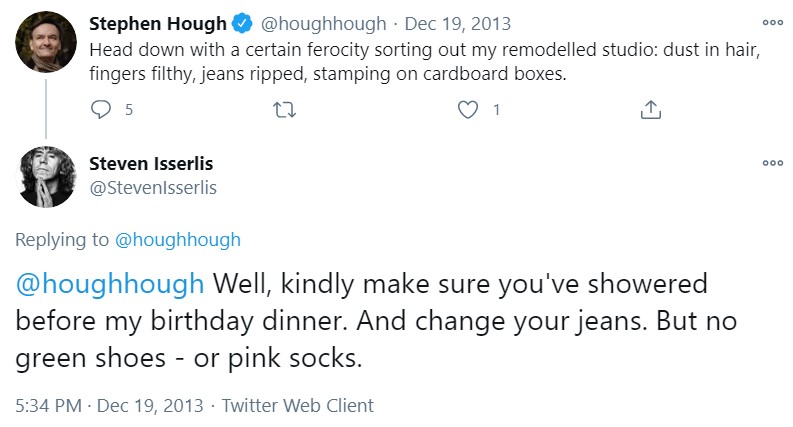793x427 pixels.
Task: Share Stephen Hough's tweet
Action: (x=650, y=110)
